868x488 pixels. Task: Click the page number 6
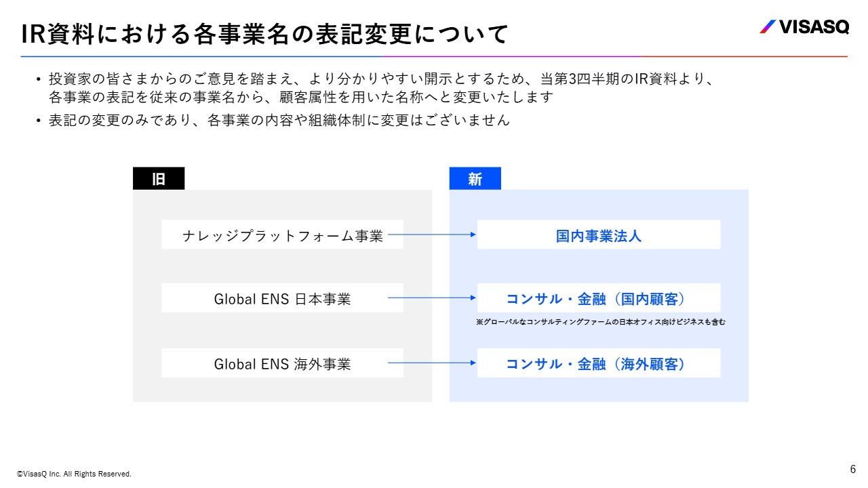pyautogui.click(x=853, y=469)
